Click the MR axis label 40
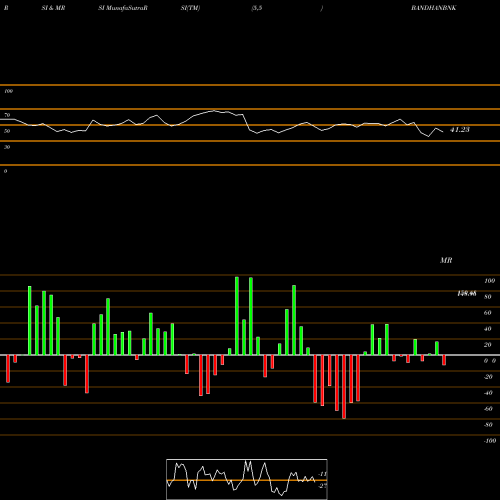Viewport: 500px width, 500px height. [x=487, y=329]
